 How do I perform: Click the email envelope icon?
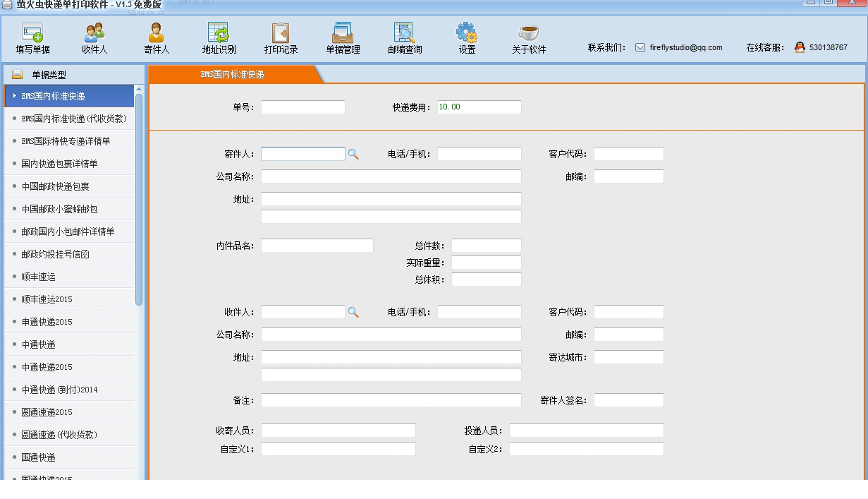click(x=640, y=47)
